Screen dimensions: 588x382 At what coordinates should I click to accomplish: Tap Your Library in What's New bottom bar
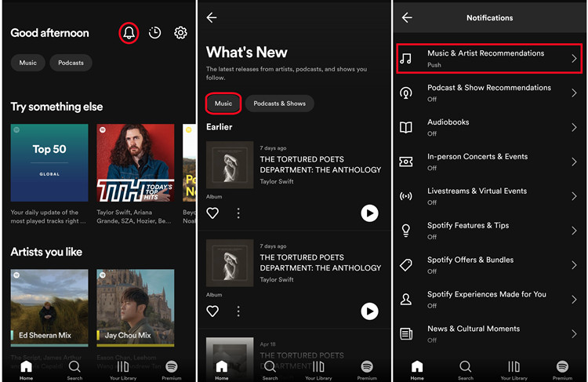pos(318,370)
